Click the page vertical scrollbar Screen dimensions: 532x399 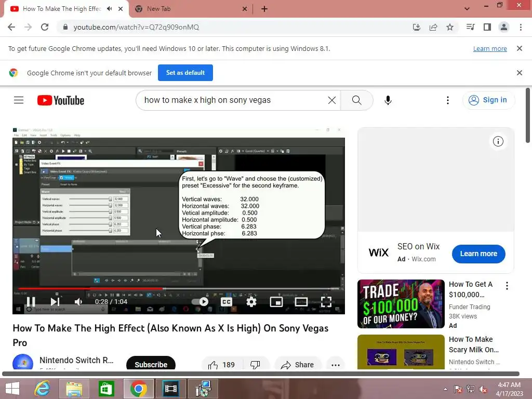[528, 115]
